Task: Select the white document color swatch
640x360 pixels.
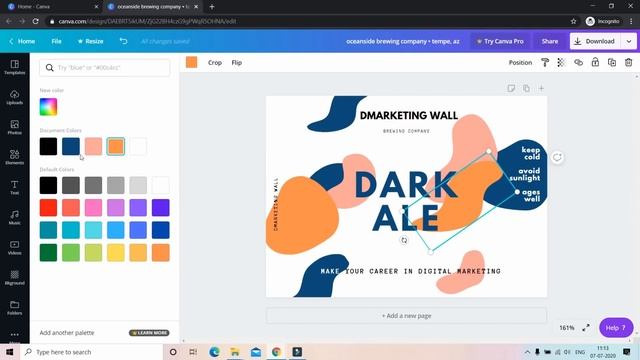Action: click(138, 146)
